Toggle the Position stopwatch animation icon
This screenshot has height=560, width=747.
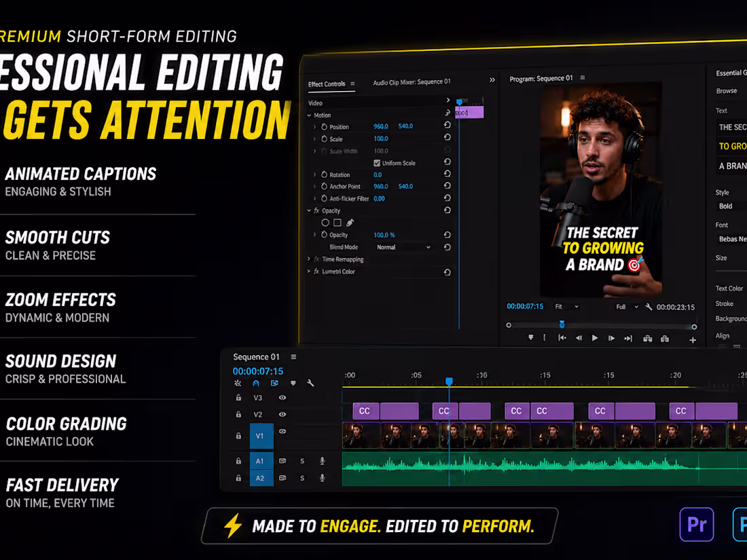point(324,127)
